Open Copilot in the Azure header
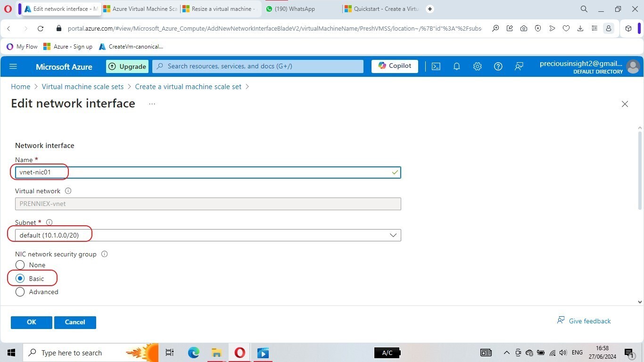Image resolution: width=644 pixels, height=362 pixels. [395, 66]
